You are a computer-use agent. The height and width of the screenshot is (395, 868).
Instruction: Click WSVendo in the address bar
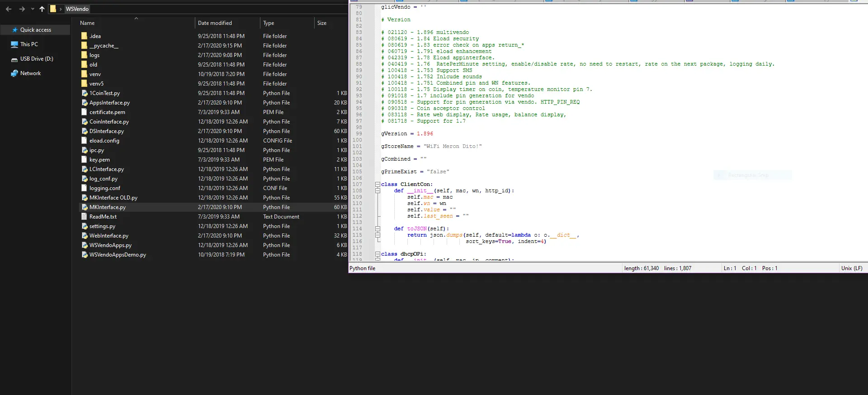click(77, 9)
